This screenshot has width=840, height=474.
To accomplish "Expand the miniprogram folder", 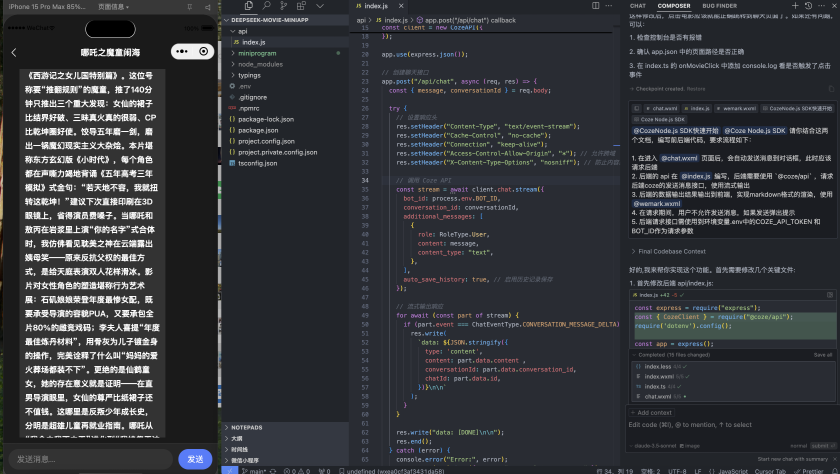I will 256,53.
